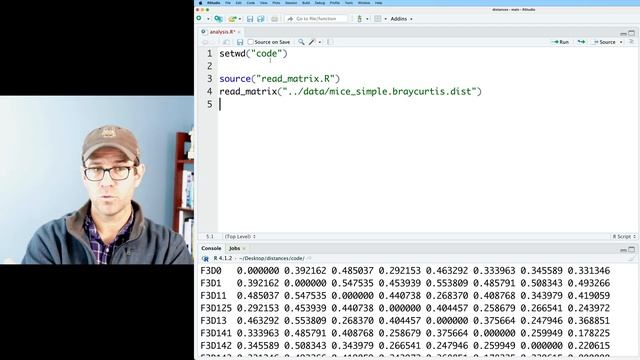Click the 0.178225 value in console output

589,333
